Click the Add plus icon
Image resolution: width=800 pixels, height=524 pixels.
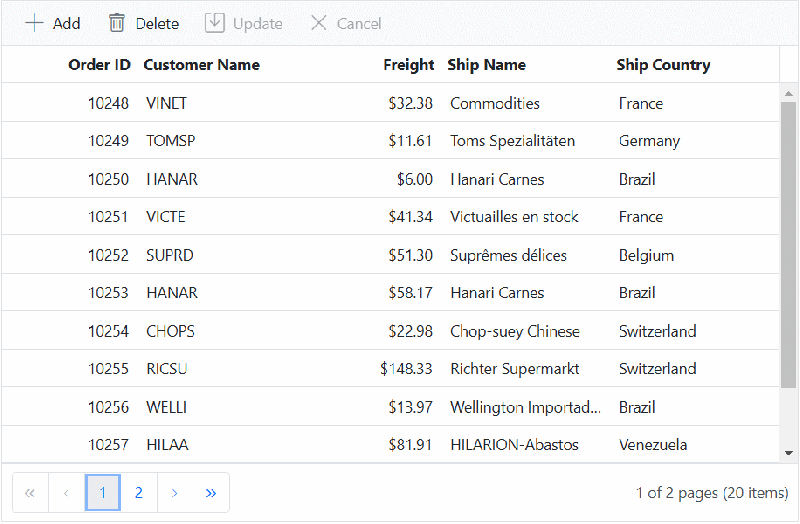pyautogui.click(x=35, y=23)
